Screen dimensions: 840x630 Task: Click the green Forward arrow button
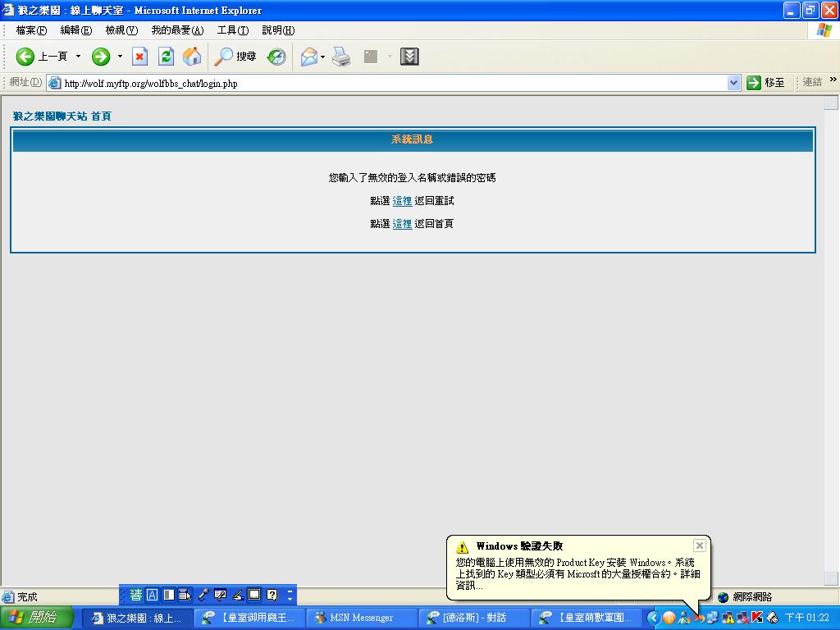tap(101, 57)
